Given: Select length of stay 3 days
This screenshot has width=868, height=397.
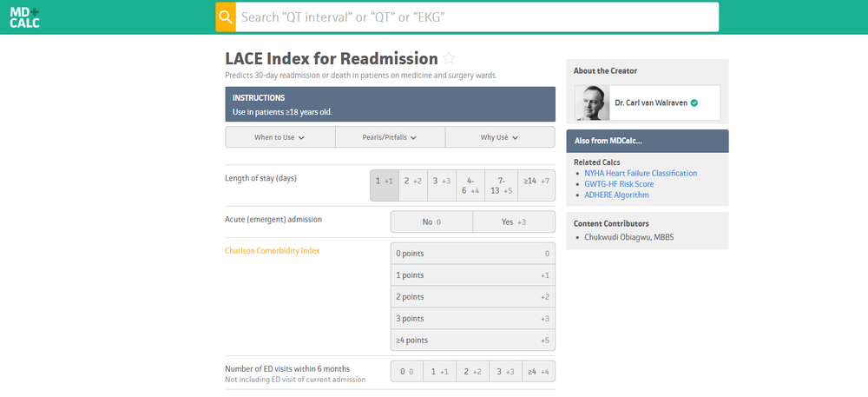Looking at the screenshot, I should [x=442, y=186].
